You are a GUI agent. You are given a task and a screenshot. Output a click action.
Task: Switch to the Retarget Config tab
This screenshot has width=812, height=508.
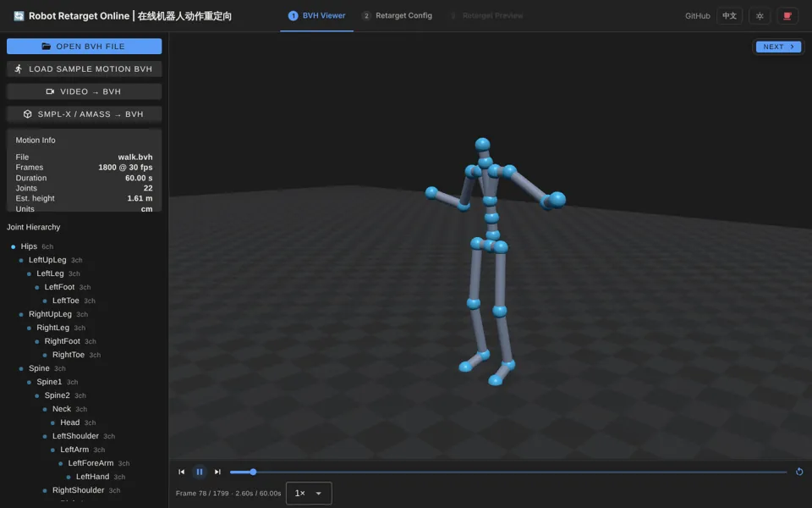pos(397,15)
